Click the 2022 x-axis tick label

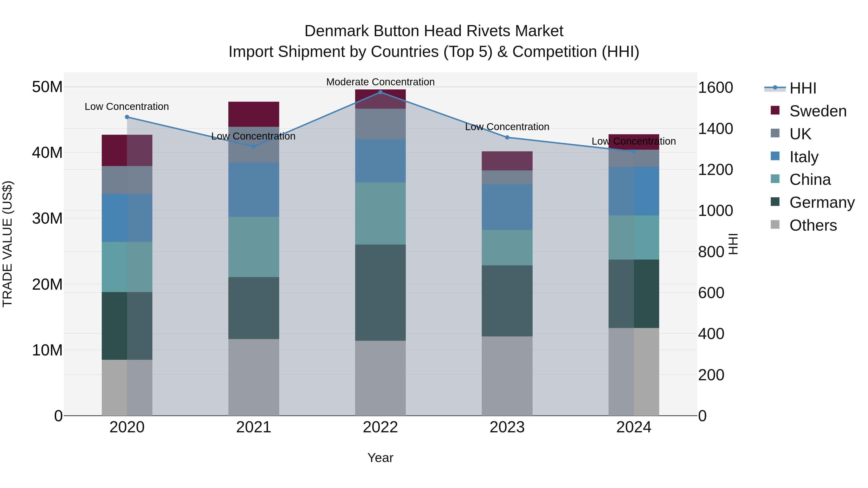tap(380, 427)
